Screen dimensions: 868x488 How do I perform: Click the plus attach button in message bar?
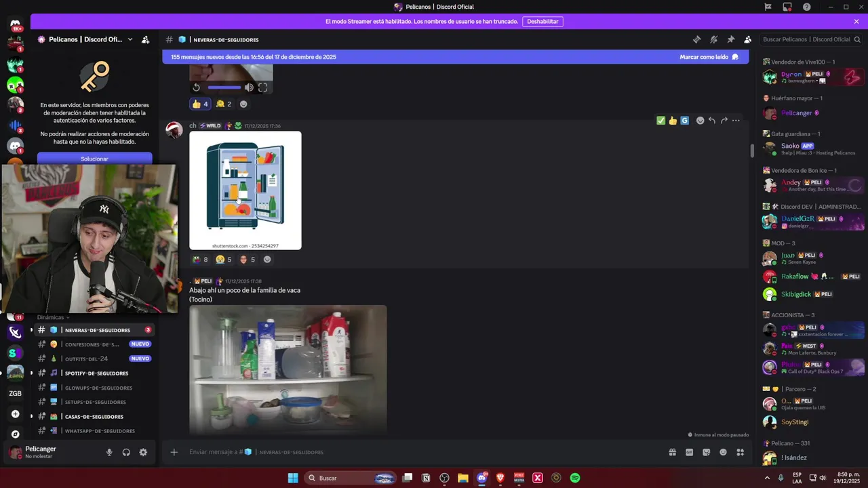[x=174, y=452]
